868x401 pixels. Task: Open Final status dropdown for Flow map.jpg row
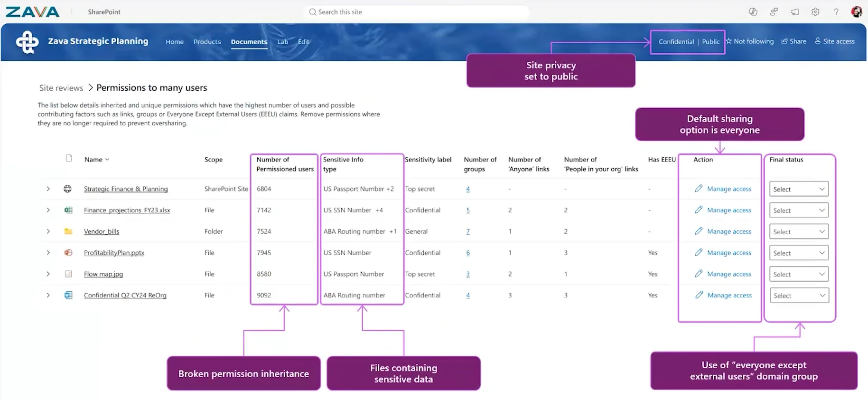pos(799,274)
